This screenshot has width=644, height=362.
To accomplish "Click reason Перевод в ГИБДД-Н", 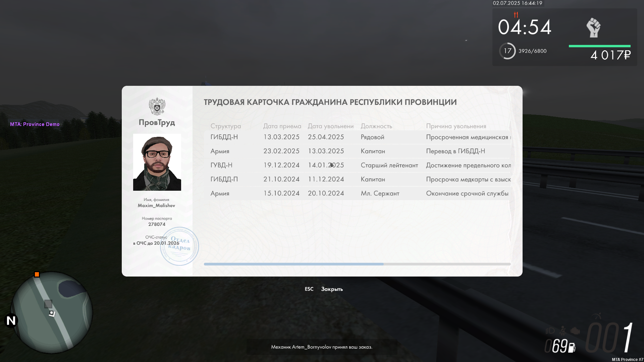I will coord(455,151).
